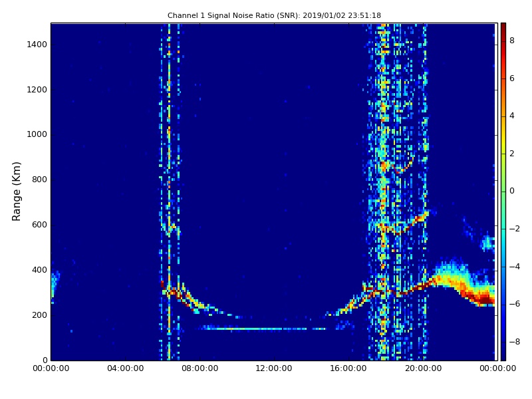532x399 pixels.
Task: Click the plot title showing Channel 1 SNR
Action: pyautogui.click(x=274, y=15)
